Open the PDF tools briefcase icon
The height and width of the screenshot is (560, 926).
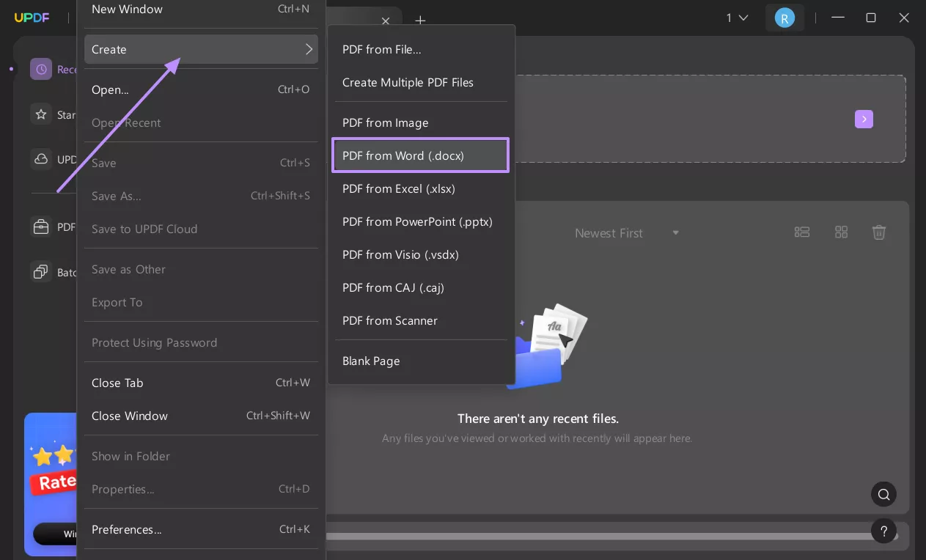coord(42,226)
